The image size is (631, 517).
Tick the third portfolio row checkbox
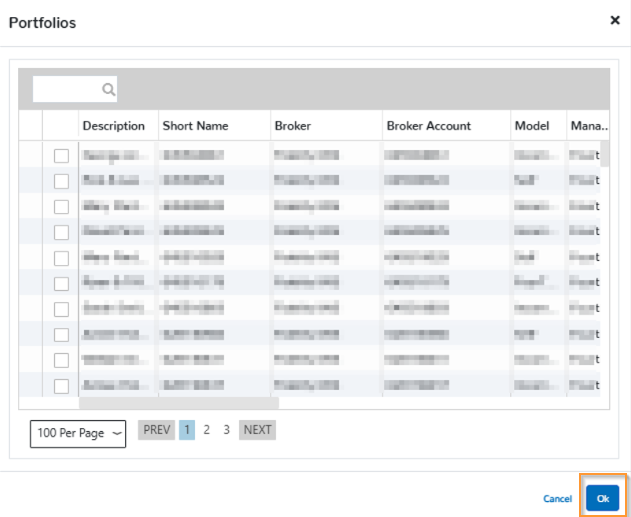61,207
